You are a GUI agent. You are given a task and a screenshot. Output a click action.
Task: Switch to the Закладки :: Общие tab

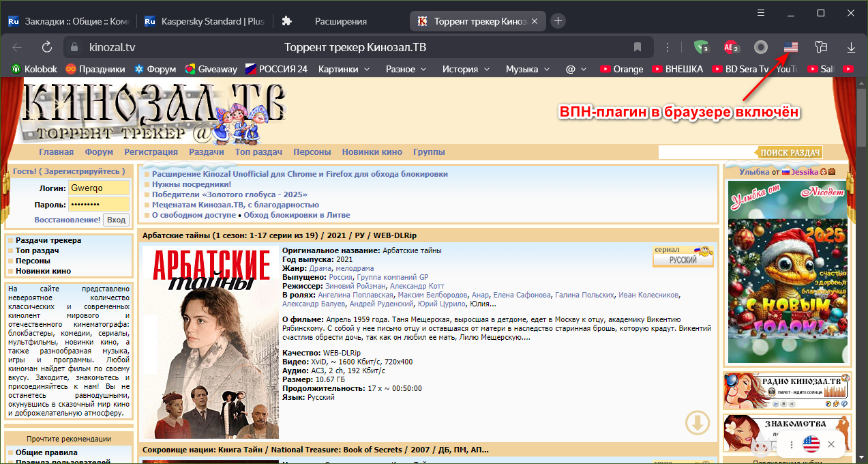point(68,21)
